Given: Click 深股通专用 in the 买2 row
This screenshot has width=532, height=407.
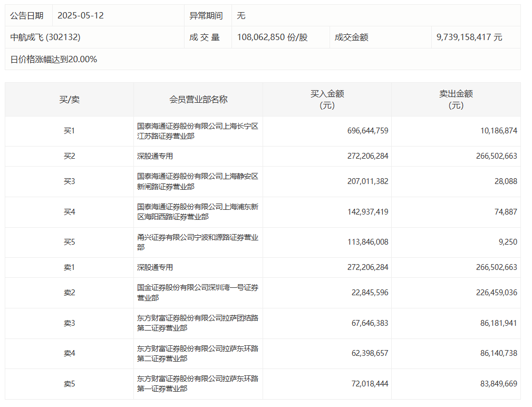Looking at the screenshot, I should pos(155,157).
